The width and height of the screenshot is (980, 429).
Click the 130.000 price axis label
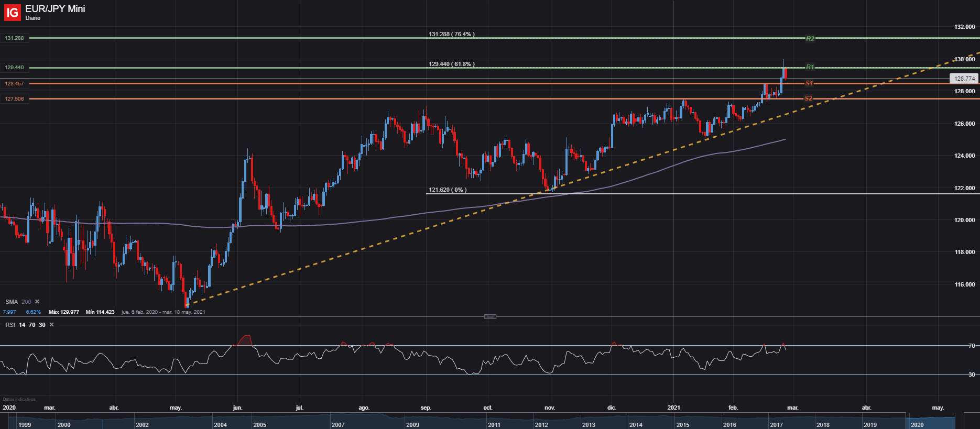[965, 59]
